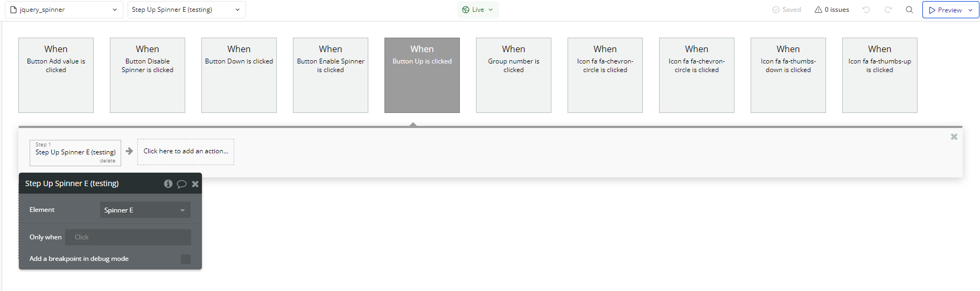Open the Element Spinner E dropdown
Screen dimensions: 980x291
[145, 210]
